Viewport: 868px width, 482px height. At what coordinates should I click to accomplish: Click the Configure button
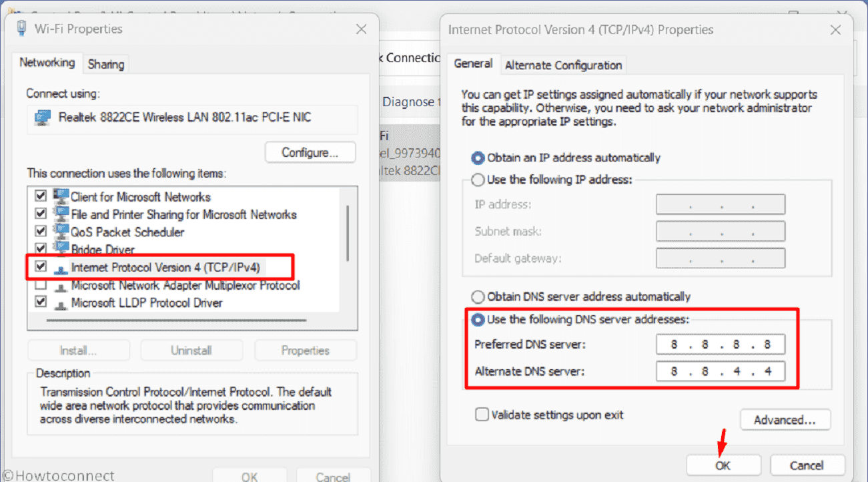click(x=310, y=152)
